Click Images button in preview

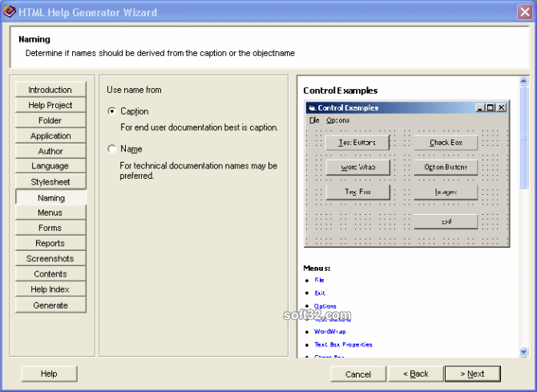click(x=446, y=192)
